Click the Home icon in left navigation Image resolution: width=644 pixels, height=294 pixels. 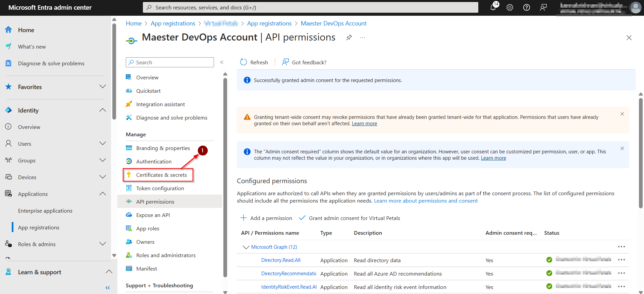point(8,30)
